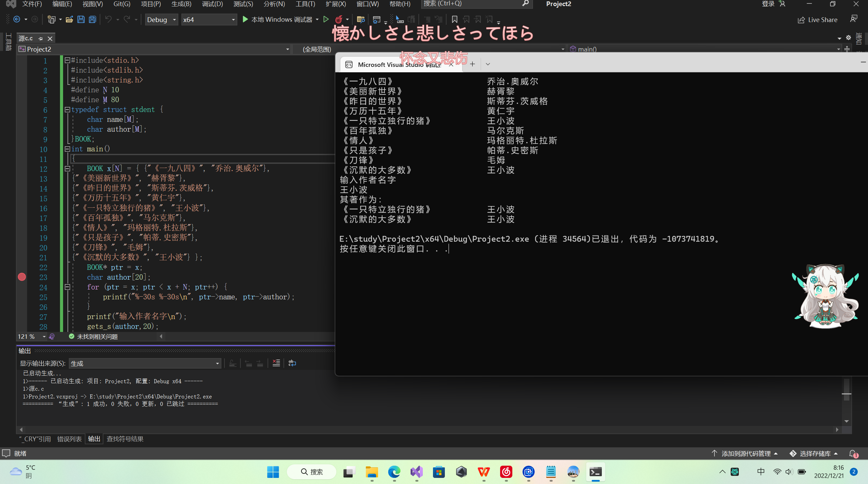Click the Open File folder icon

pyautogui.click(x=69, y=19)
